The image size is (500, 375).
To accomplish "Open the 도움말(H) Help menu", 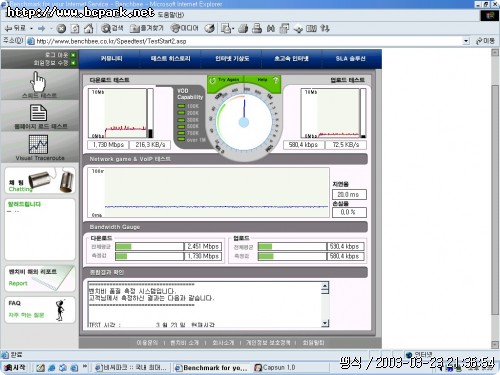I will [171, 15].
